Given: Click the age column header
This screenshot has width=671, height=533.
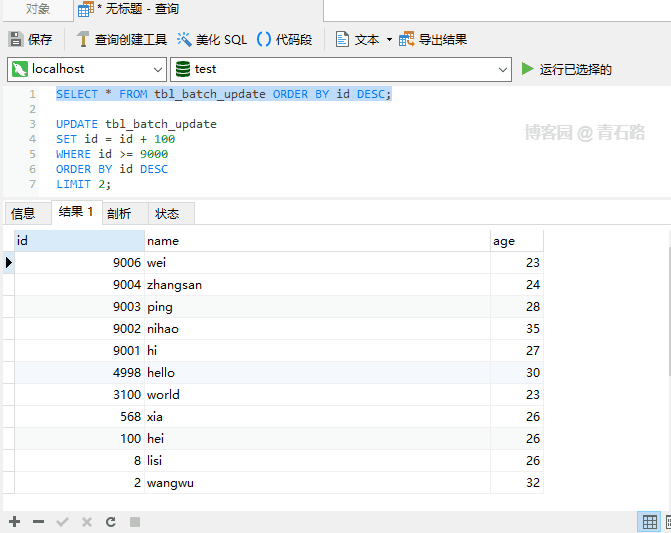Looking at the screenshot, I should [x=517, y=241].
